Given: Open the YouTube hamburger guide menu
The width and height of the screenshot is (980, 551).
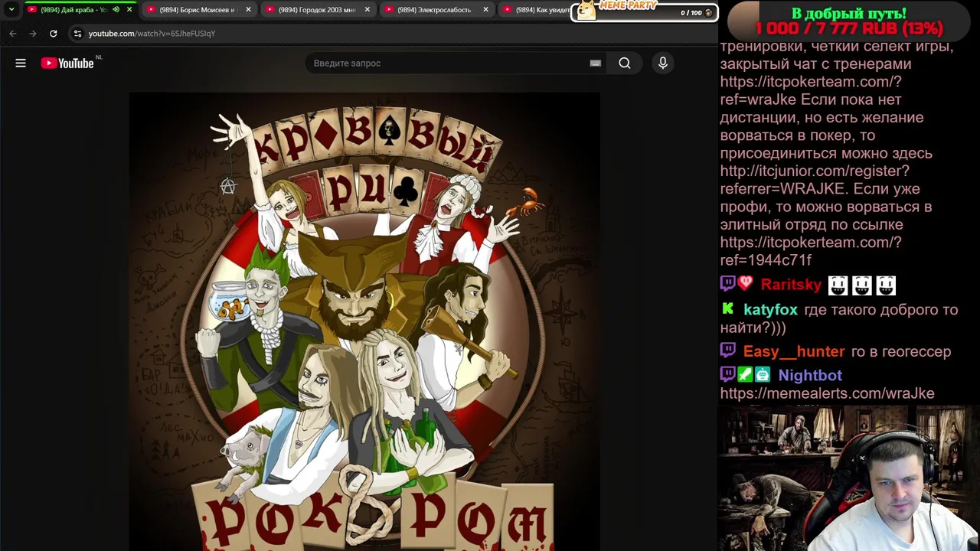Looking at the screenshot, I should [21, 64].
